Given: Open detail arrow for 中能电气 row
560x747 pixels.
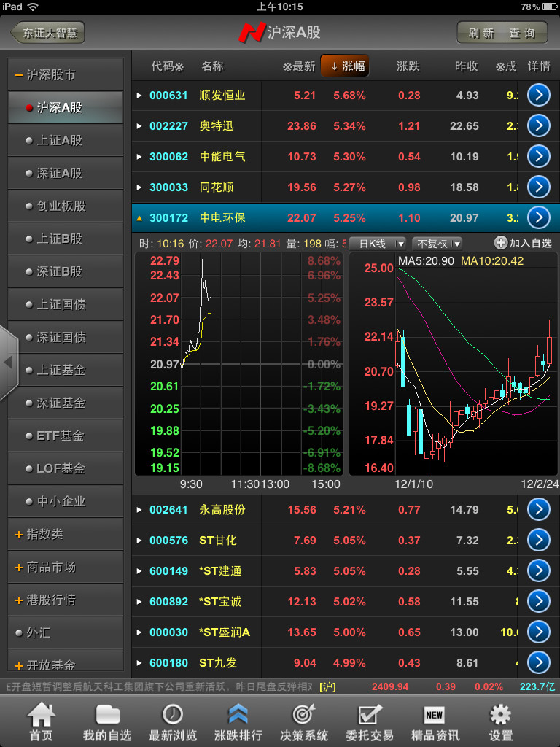Looking at the screenshot, I should [x=539, y=157].
